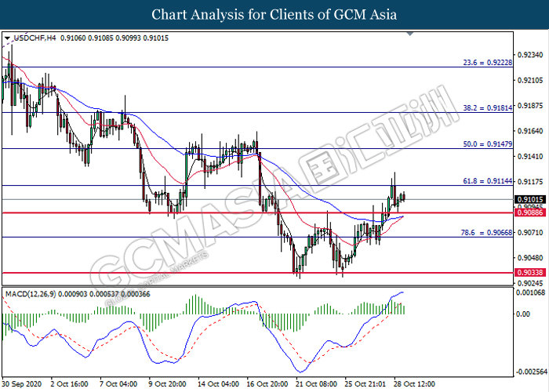This screenshot has height=392, width=549.
Task: Click the MACD zero level 0.00 label
Action: tap(523, 314)
